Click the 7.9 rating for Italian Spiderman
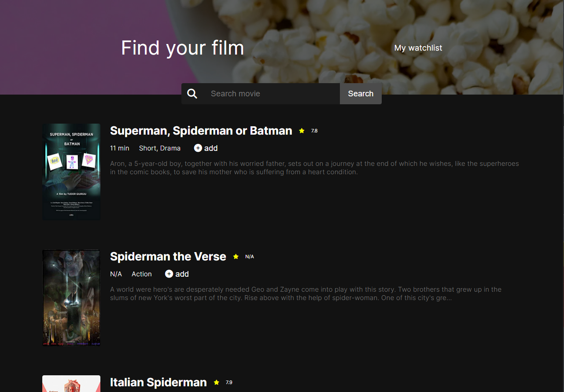The image size is (564, 392). [229, 382]
